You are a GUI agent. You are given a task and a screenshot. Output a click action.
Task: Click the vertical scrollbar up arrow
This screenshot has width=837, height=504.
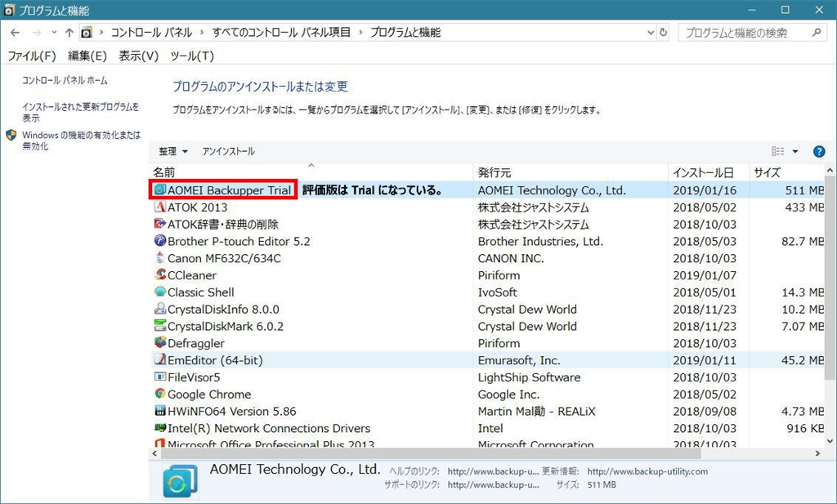[x=830, y=171]
